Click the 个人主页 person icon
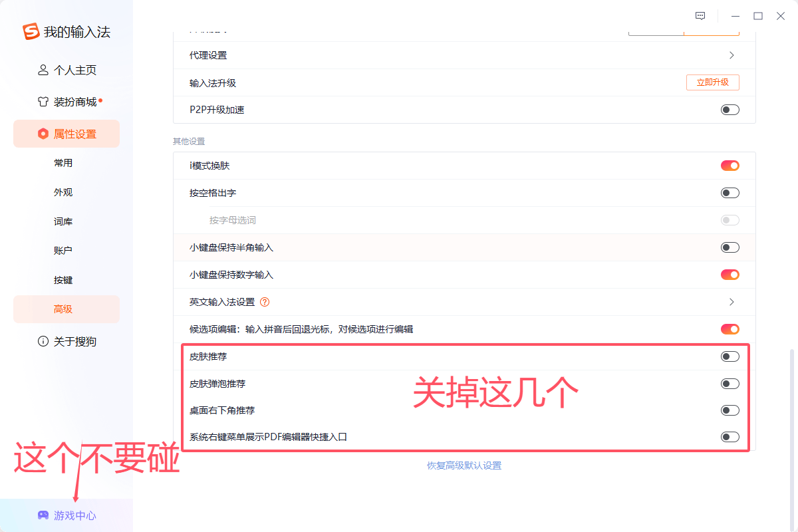798x532 pixels. point(43,70)
